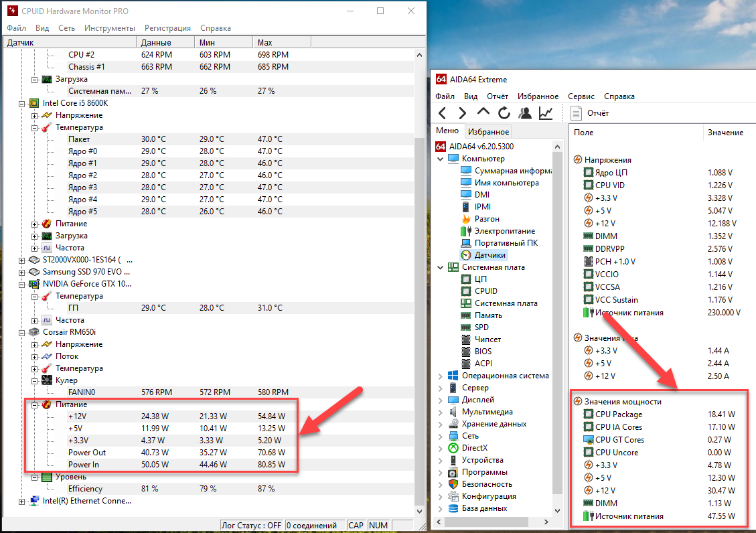Select Память memory item in AIDA64
This screenshot has width=756, height=533.
click(481, 315)
